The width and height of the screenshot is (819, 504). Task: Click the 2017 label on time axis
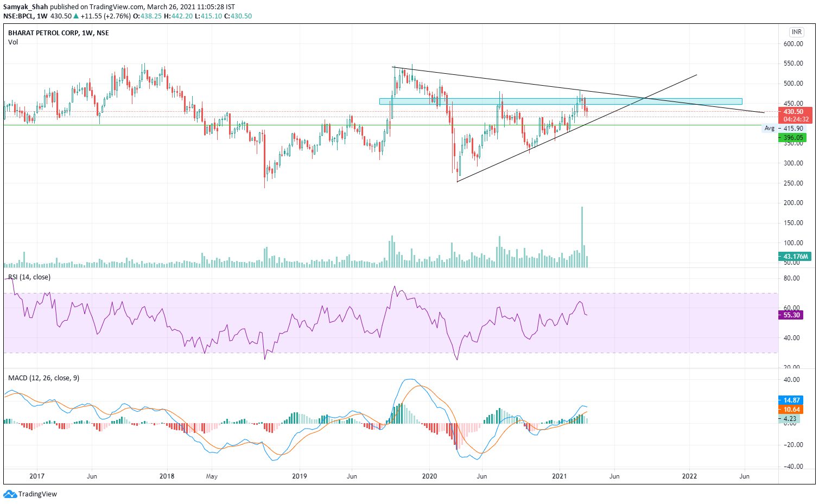37,476
